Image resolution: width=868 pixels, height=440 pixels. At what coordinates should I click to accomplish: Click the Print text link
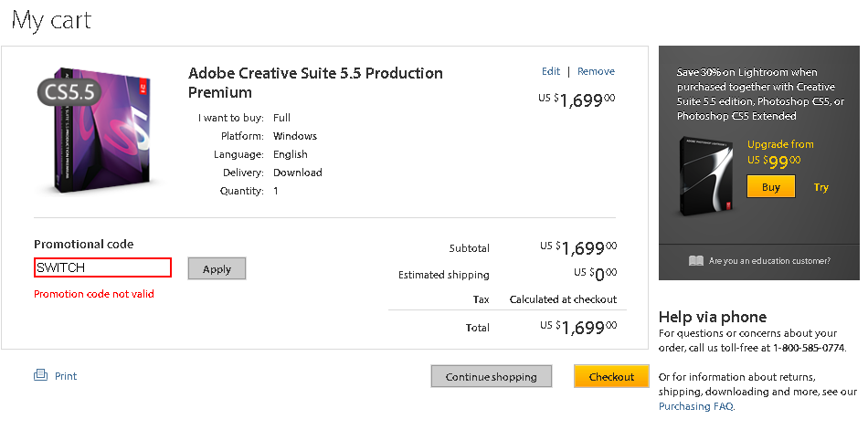point(66,376)
